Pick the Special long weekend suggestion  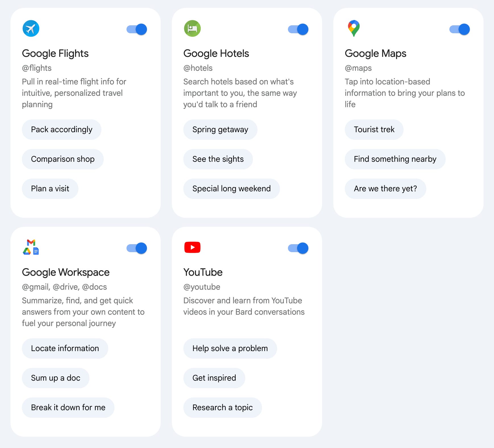pos(231,189)
